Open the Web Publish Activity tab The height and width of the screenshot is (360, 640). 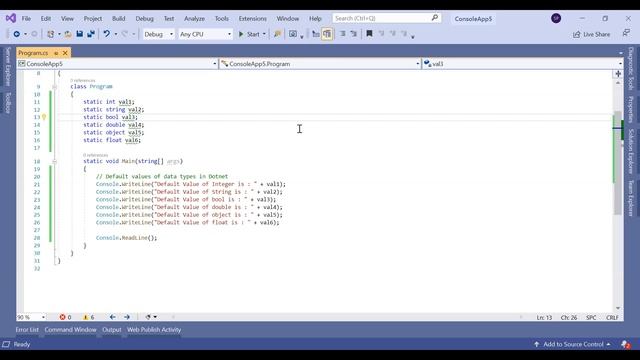154,330
